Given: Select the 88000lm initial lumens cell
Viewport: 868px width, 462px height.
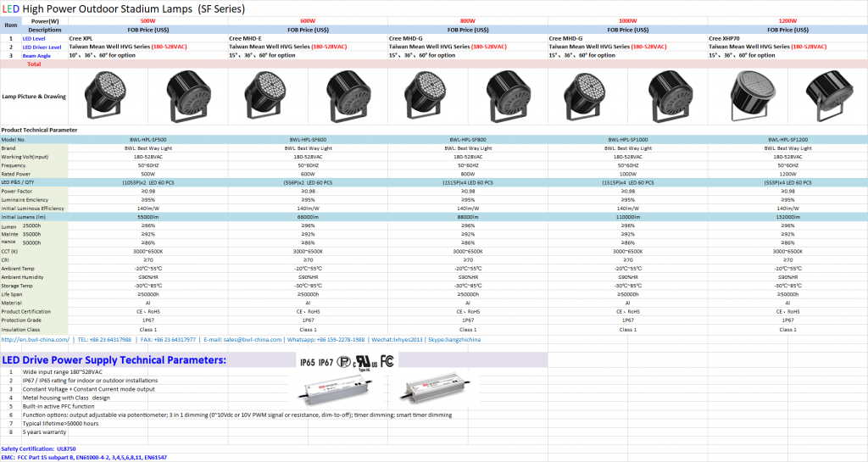Looking at the screenshot, I should click(x=468, y=217).
